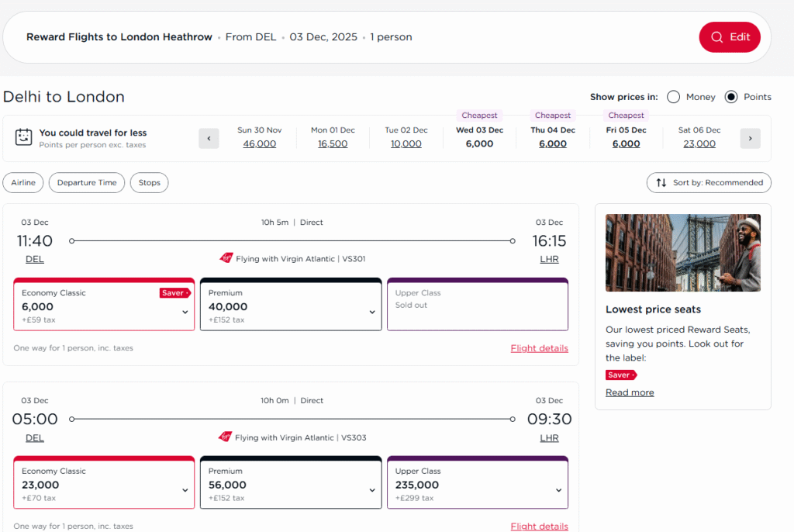
Task: Click the Virgin Atlantic logo for VS303
Action: pyautogui.click(x=226, y=437)
